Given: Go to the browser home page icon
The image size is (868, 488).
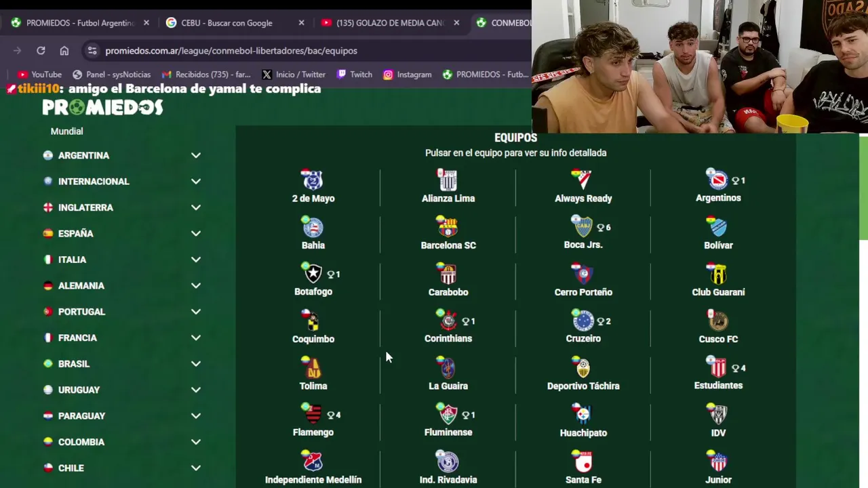Looking at the screenshot, I should [64, 51].
